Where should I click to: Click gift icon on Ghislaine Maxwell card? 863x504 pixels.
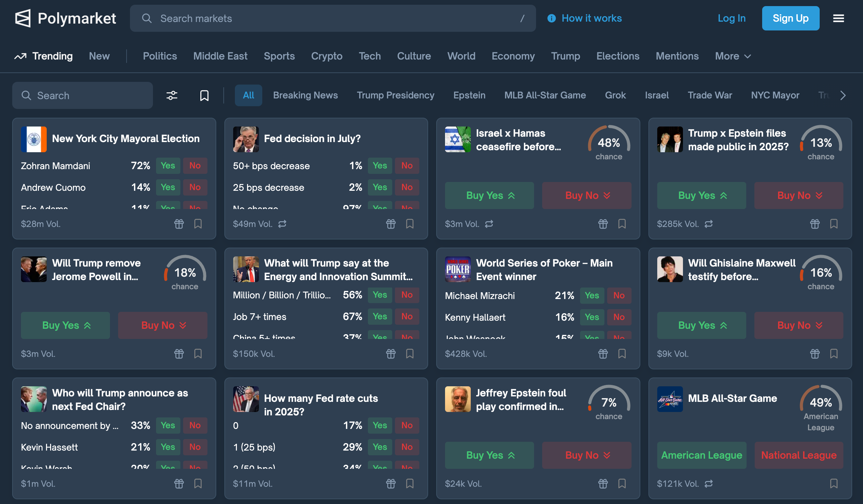pos(815,354)
